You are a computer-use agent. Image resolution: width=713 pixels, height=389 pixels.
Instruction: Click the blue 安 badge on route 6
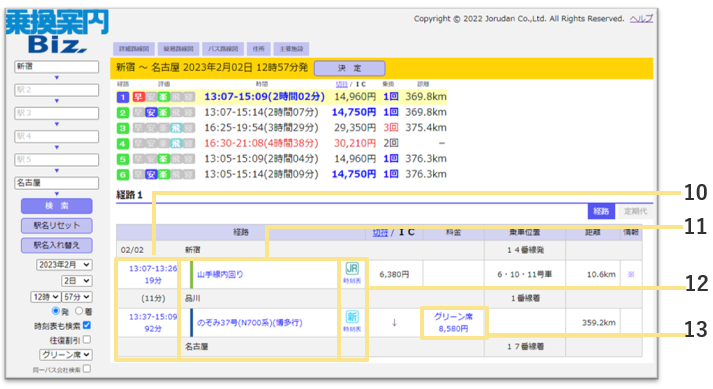(x=151, y=175)
